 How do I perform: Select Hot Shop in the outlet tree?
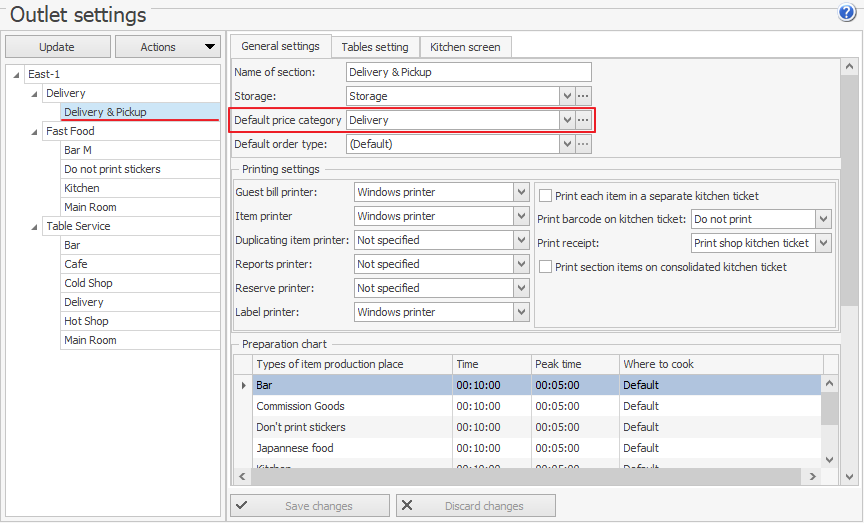coord(86,321)
